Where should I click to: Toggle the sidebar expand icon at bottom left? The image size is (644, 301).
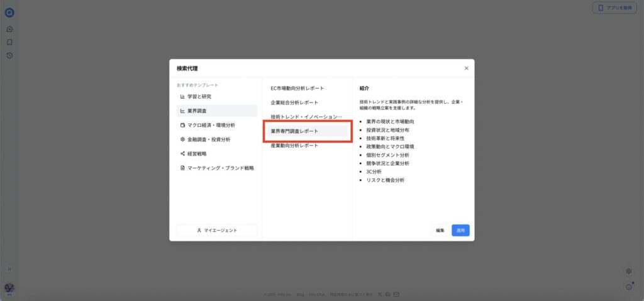pos(9,269)
